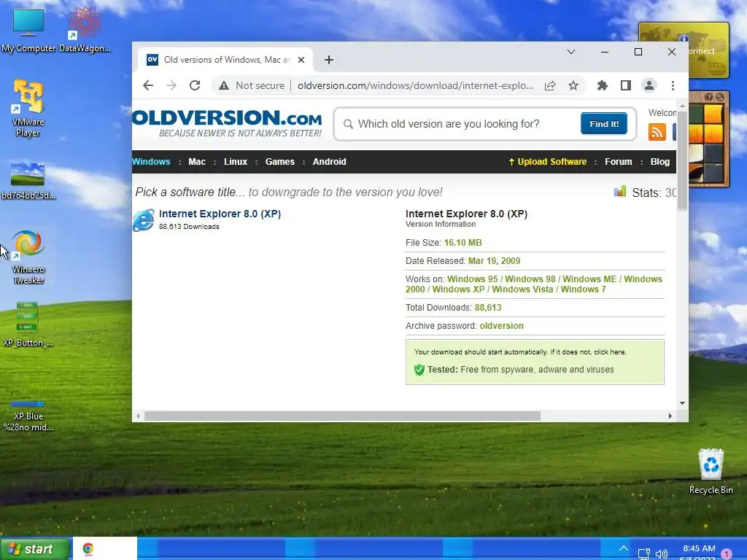Share this page via the share icon

(x=550, y=86)
